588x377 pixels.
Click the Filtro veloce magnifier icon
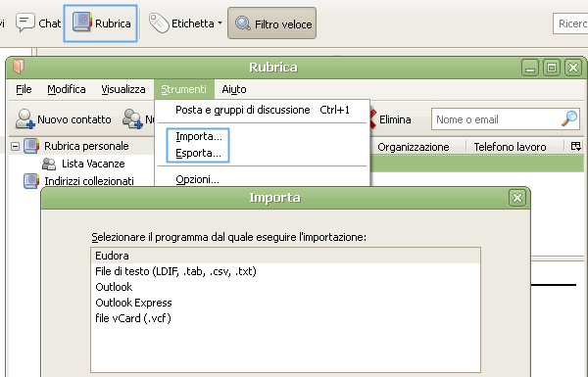point(243,24)
